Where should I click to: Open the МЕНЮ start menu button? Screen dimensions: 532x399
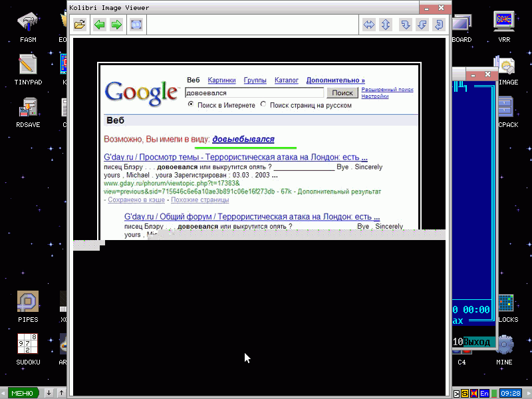[22, 393]
